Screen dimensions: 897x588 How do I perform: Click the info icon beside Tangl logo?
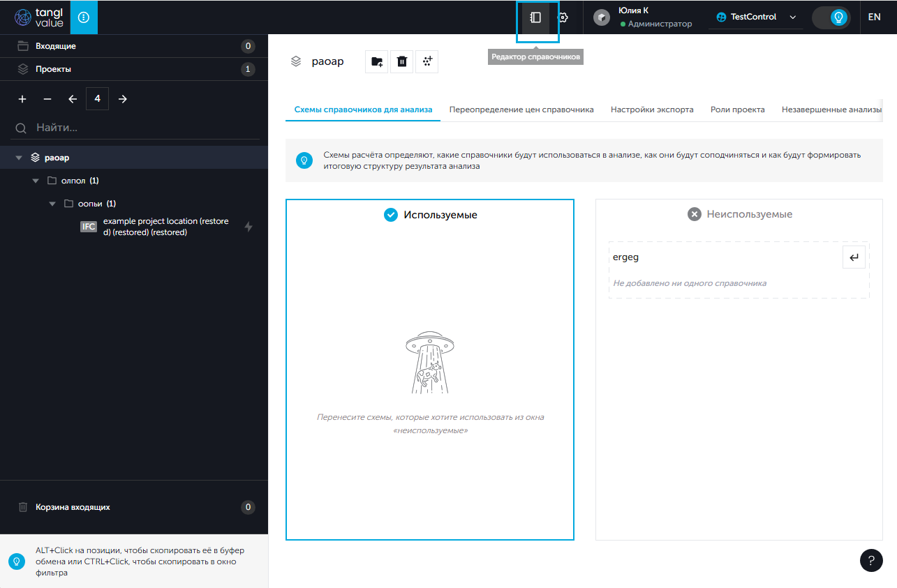tap(84, 17)
